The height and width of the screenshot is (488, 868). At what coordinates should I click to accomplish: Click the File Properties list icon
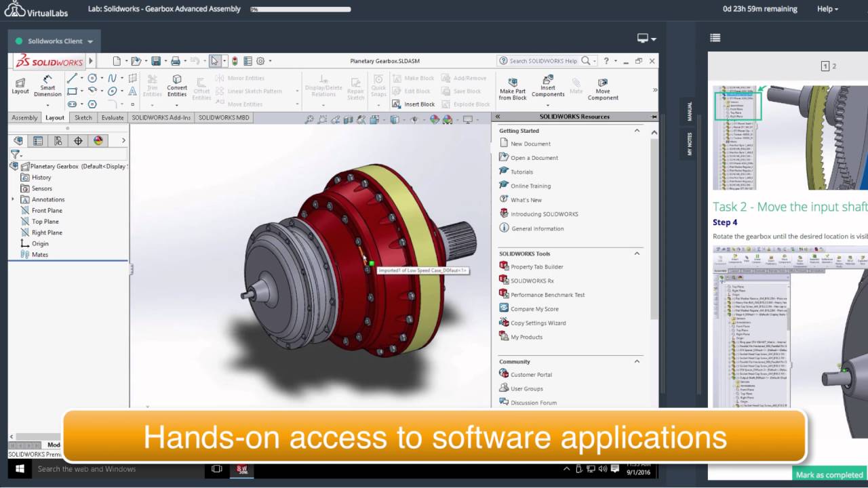(248, 61)
